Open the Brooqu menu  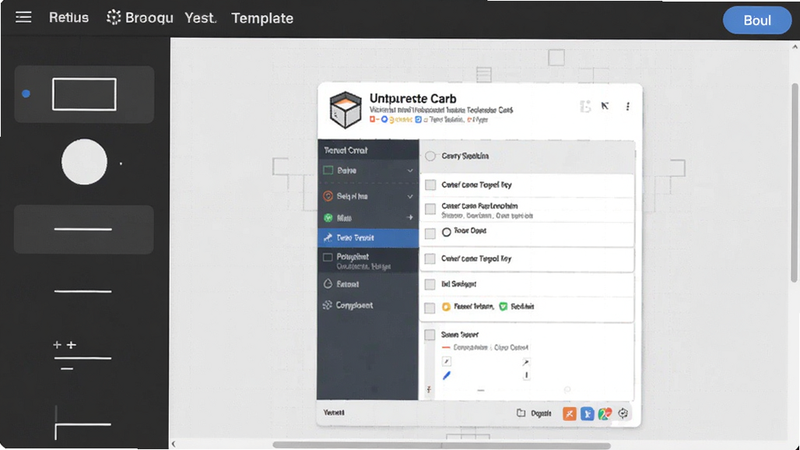click(149, 18)
